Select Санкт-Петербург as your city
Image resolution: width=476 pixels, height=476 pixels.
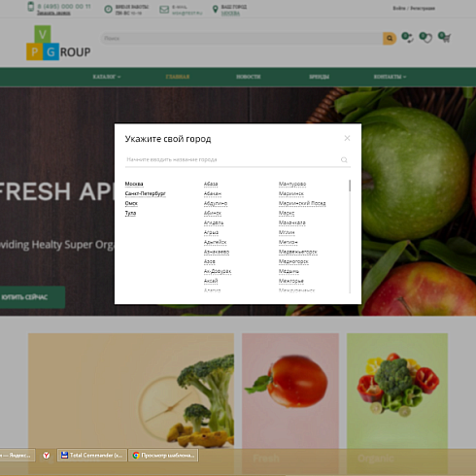[x=146, y=193]
